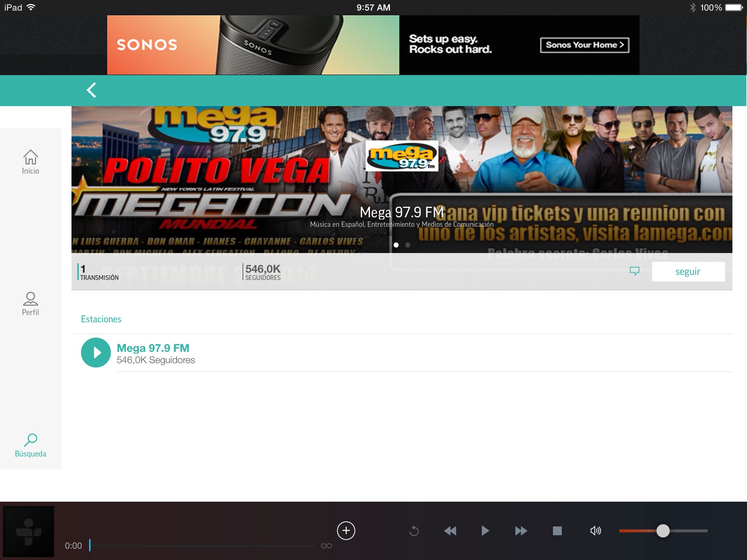The width and height of the screenshot is (747, 560).
Task: Click the seguir button to follow station
Action: point(688,271)
